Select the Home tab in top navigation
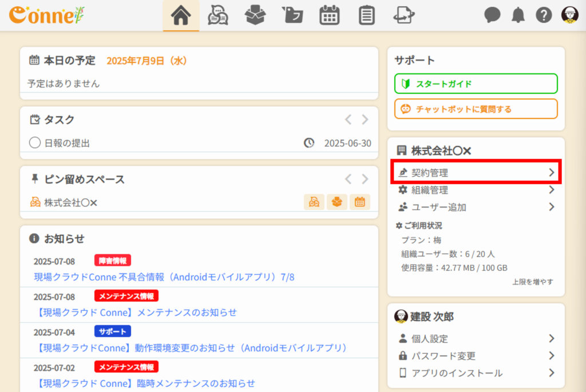 click(181, 15)
